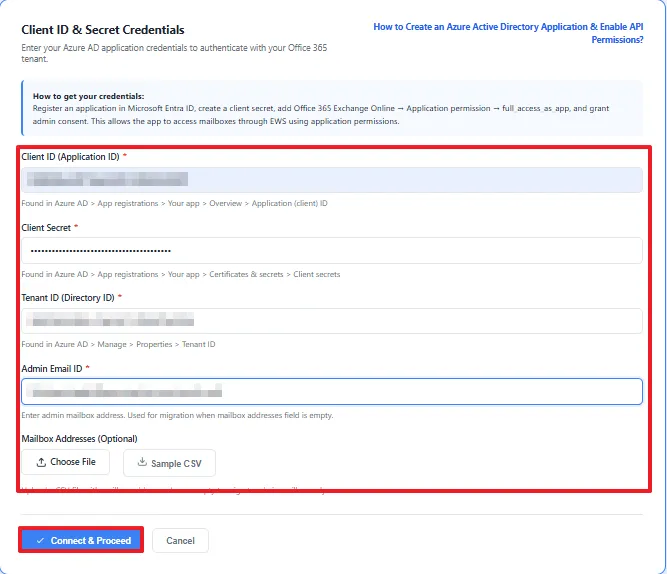Click the checkmark icon on Connect & Proceed
Screen dimensions: 667x574
tap(40, 540)
